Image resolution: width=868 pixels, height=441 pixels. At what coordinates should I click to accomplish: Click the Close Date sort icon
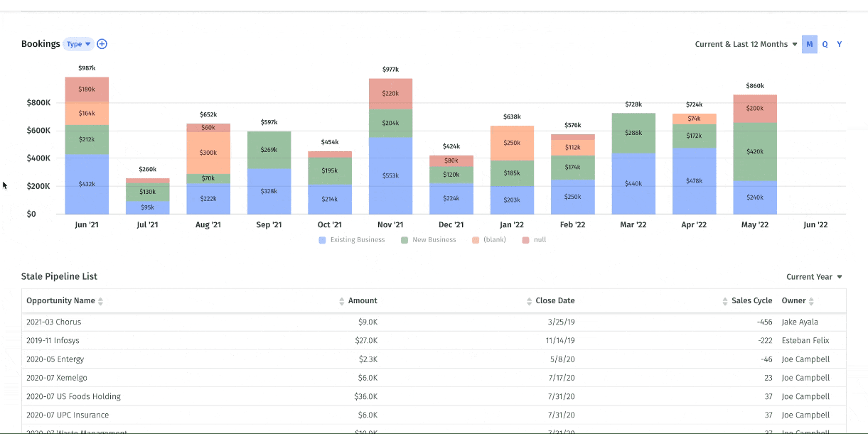(x=529, y=301)
